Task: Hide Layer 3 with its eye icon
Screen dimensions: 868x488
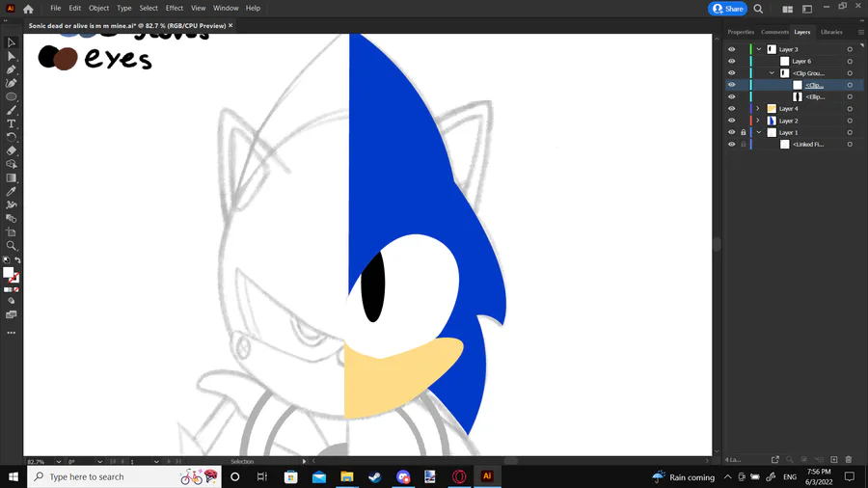Action: (x=732, y=49)
